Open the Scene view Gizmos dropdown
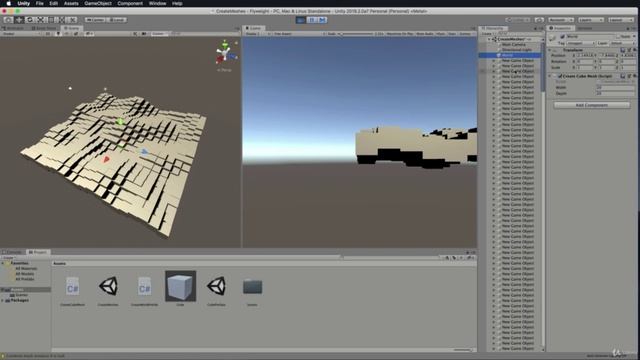Viewport: 640px width, 360px height. pyautogui.click(x=159, y=34)
